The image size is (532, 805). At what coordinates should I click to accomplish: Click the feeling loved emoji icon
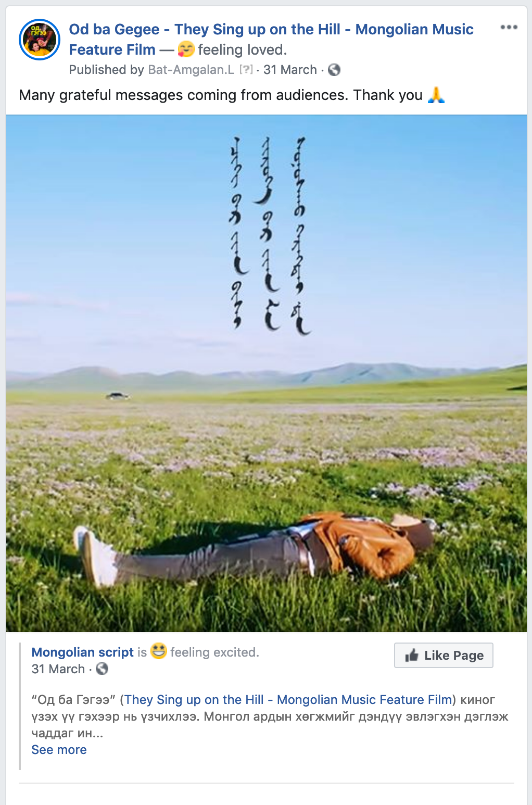pyautogui.click(x=186, y=49)
